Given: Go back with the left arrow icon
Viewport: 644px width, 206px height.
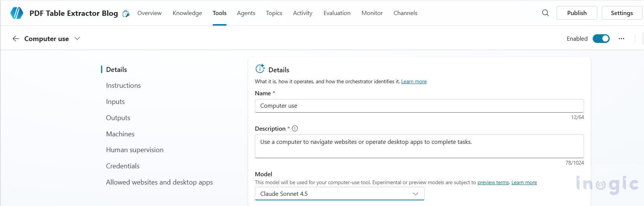Looking at the screenshot, I should [16, 38].
